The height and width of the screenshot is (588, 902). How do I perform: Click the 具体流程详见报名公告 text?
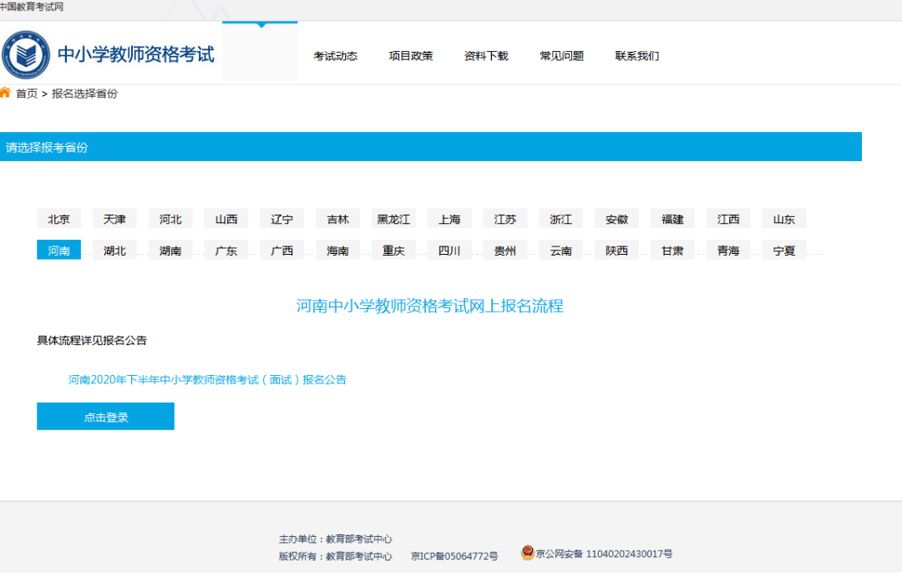pos(92,341)
